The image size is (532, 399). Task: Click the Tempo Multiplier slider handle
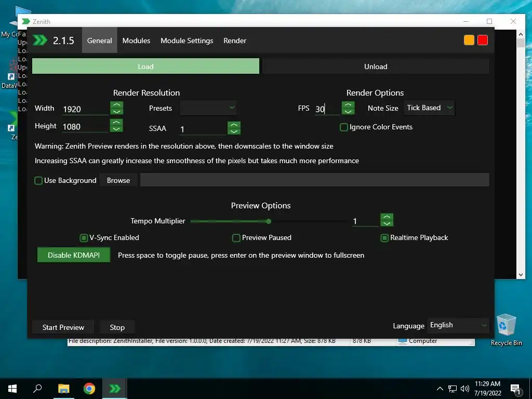(269, 221)
